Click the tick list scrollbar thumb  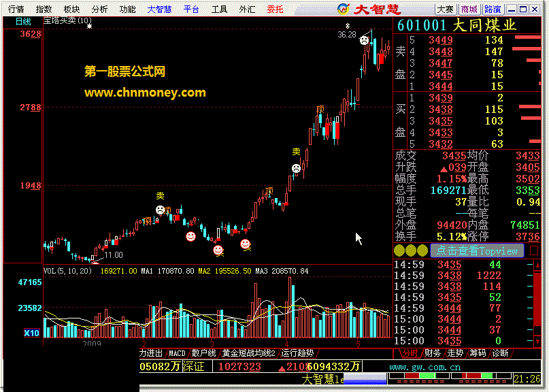[537, 299]
